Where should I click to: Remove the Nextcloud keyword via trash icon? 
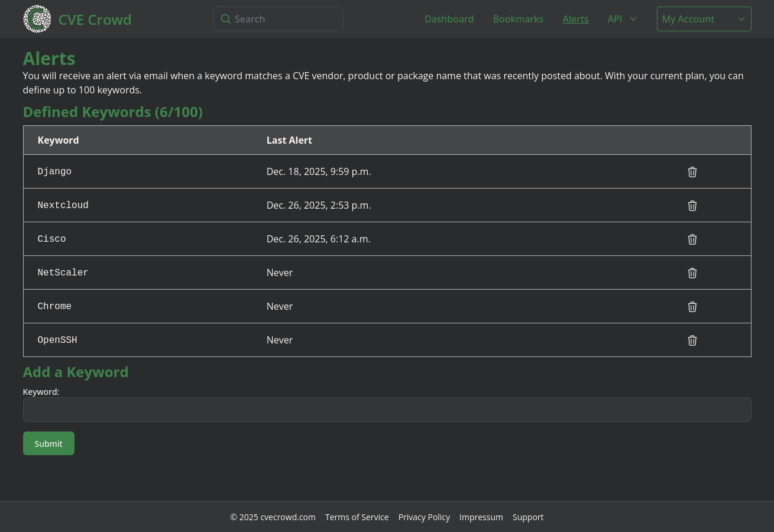point(692,206)
